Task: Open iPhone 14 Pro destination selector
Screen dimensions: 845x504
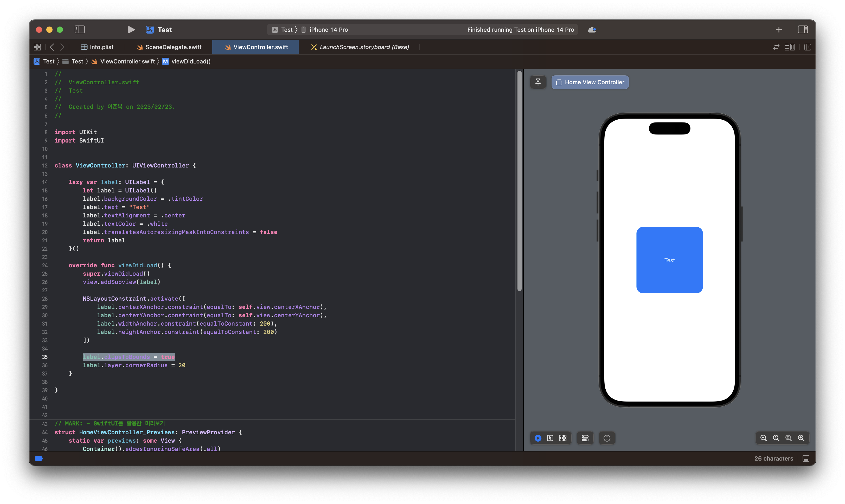Action: 328,30
